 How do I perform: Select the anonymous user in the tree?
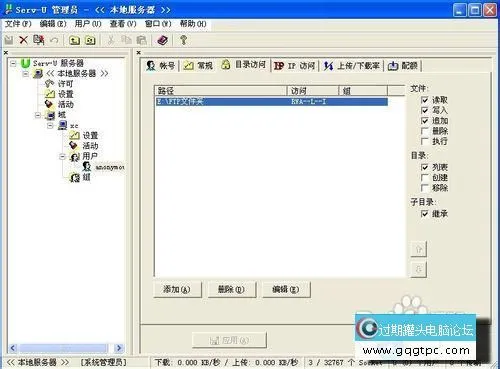tap(103, 167)
